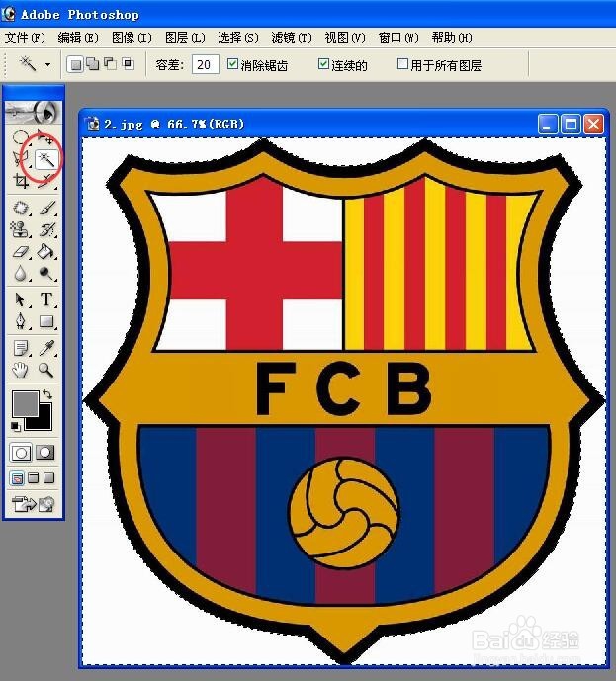Click the foreground gray color swatch
This screenshot has width=616, height=681.
click(25, 403)
